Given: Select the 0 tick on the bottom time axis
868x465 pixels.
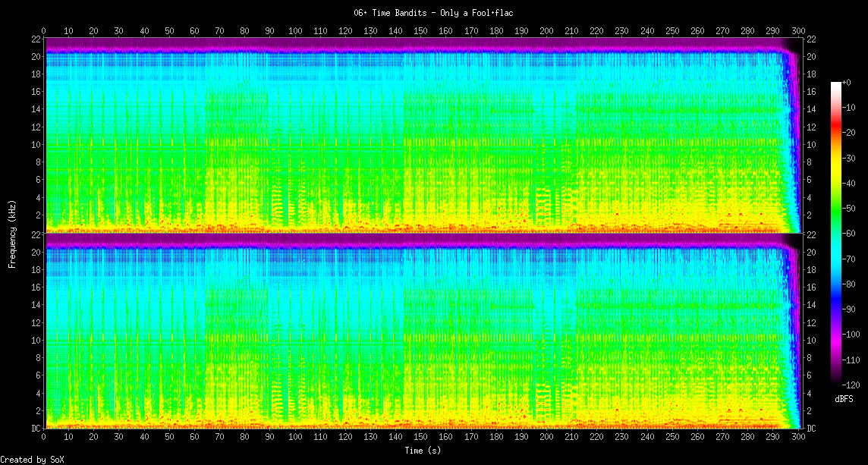Looking at the screenshot, I should 44,438.
